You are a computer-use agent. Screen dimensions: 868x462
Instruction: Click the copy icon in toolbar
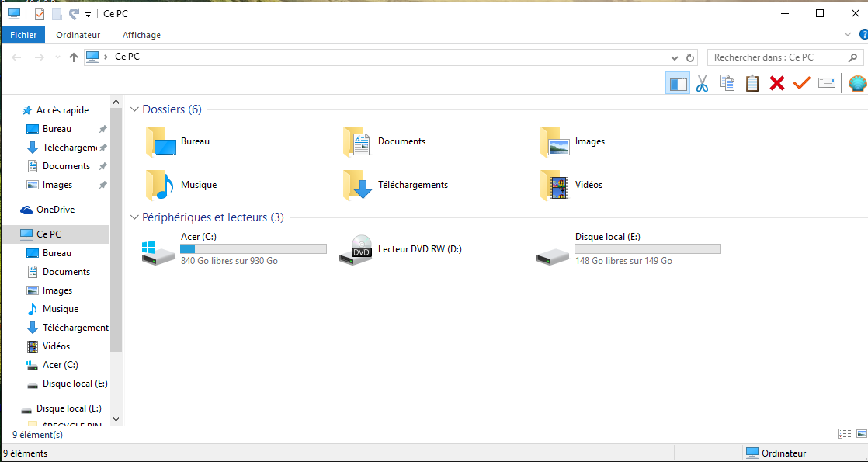727,83
